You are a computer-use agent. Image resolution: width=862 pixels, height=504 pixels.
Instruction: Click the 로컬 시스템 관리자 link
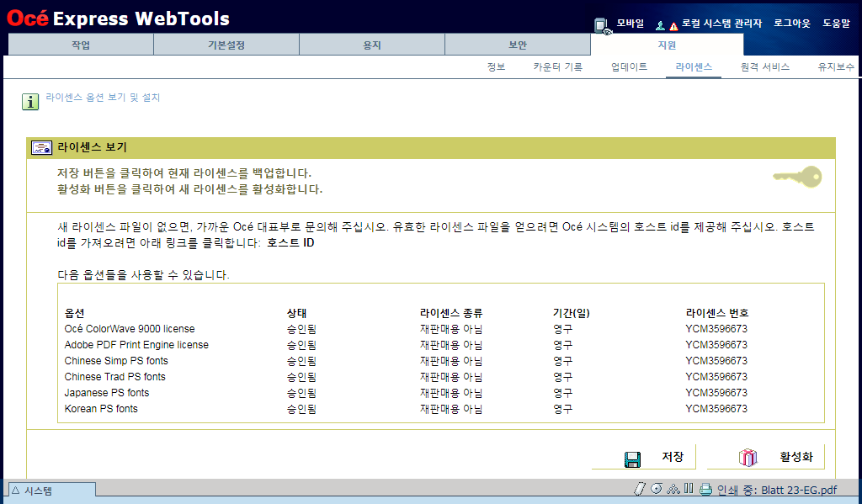721,23
